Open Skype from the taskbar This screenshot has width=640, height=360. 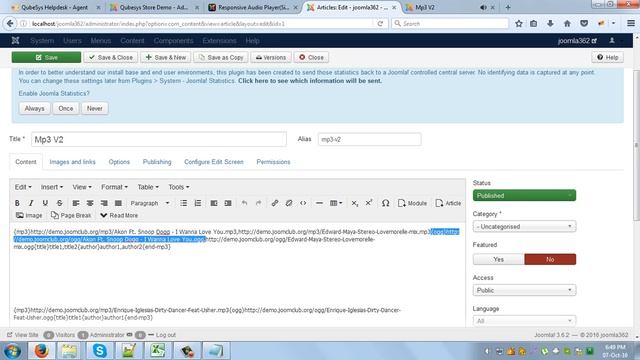click(99, 351)
